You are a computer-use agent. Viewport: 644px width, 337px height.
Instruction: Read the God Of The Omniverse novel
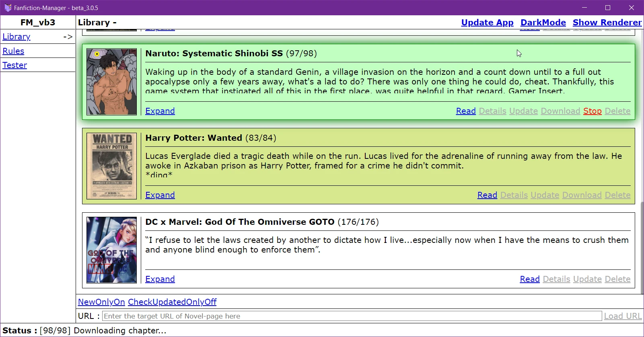[x=530, y=279]
